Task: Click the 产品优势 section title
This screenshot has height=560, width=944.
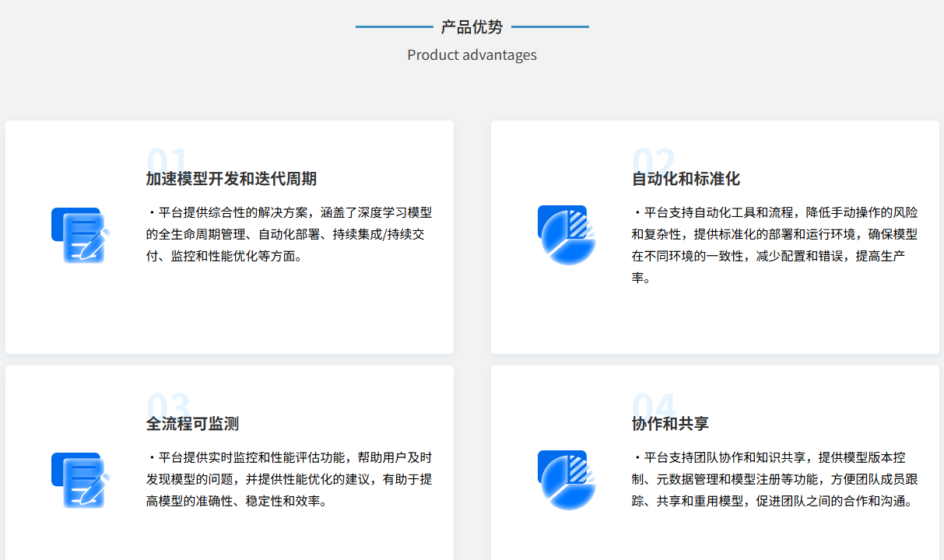Action: pyautogui.click(x=472, y=26)
